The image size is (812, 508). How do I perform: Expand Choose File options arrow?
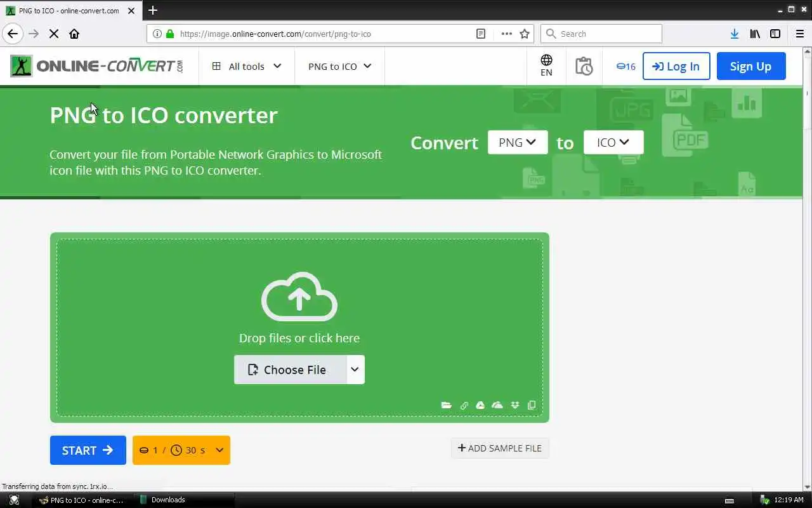pyautogui.click(x=355, y=370)
